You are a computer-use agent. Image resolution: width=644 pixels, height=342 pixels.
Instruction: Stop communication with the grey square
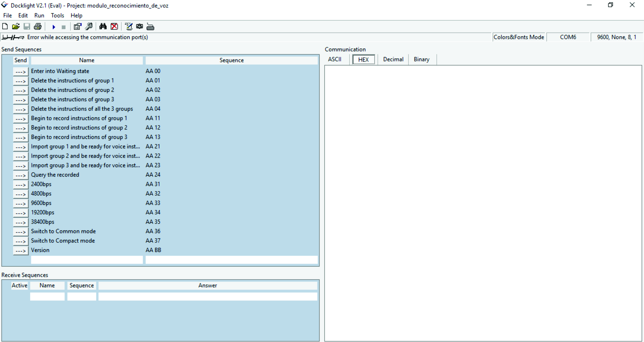coord(63,27)
